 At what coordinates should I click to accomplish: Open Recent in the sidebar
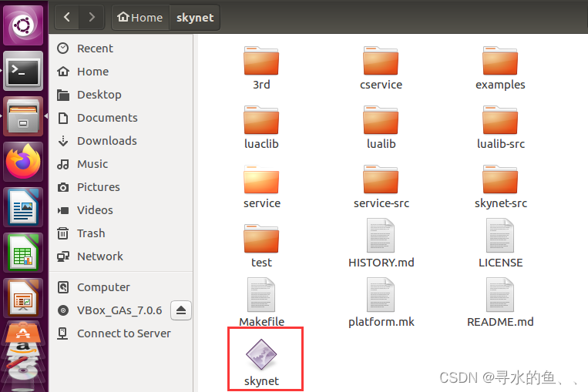(x=121, y=49)
